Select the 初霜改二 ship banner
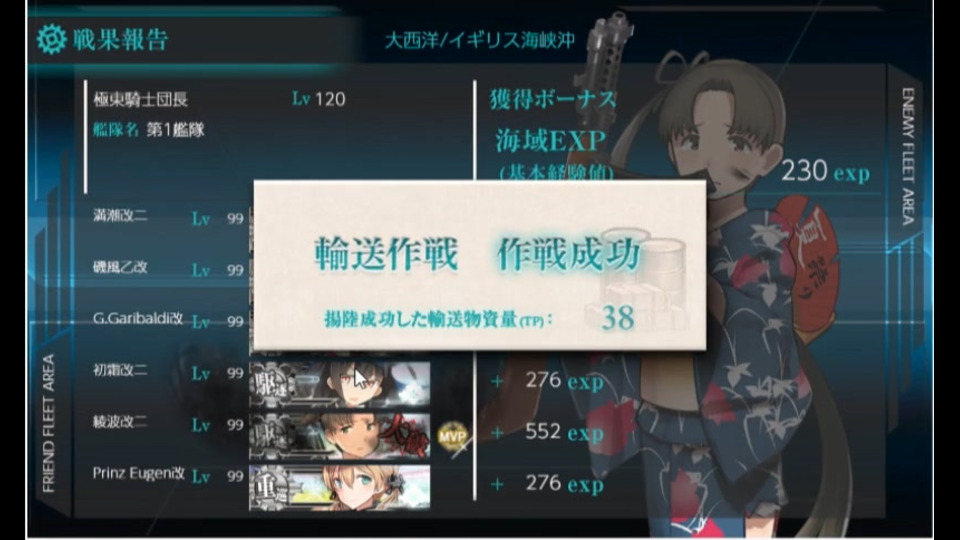The height and width of the screenshot is (540, 960). (x=339, y=384)
